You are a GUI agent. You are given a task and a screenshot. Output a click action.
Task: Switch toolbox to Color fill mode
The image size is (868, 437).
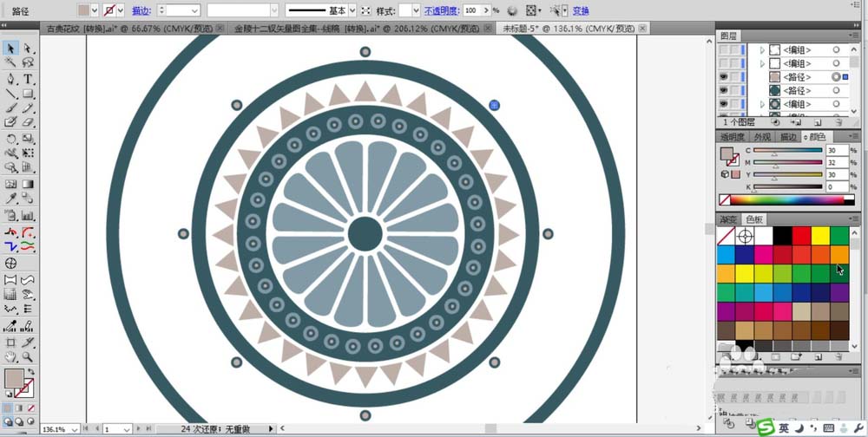pyautogui.click(x=8, y=408)
